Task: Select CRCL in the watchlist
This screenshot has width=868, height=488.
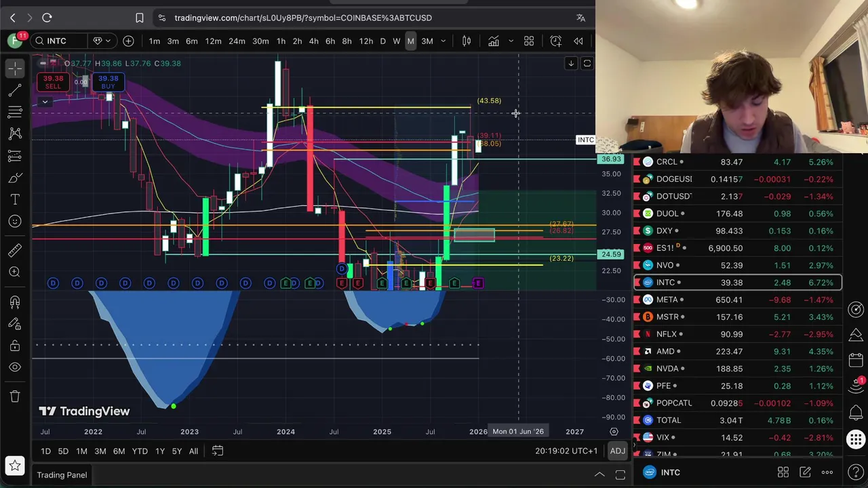Action: 738,162
